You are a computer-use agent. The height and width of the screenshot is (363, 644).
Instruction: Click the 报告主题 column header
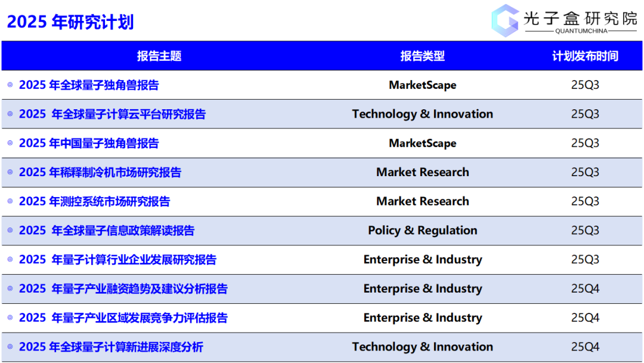coord(159,56)
